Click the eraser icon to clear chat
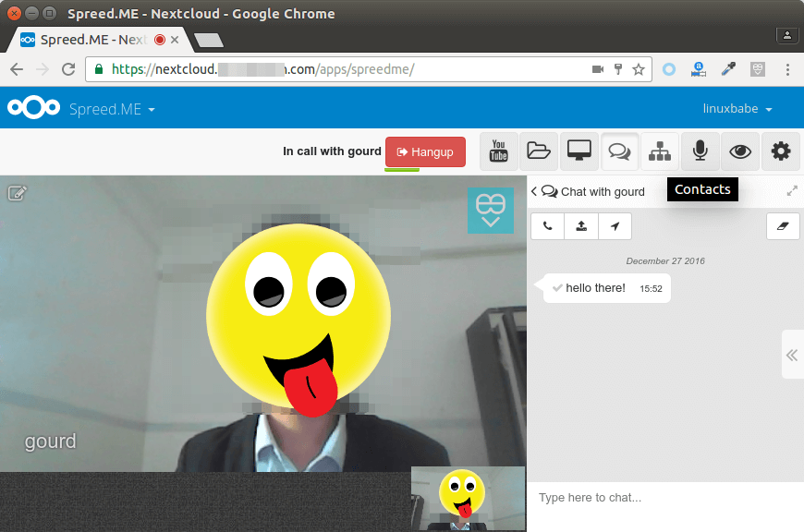The width and height of the screenshot is (804, 532). pyautogui.click(x=783, y=226)
